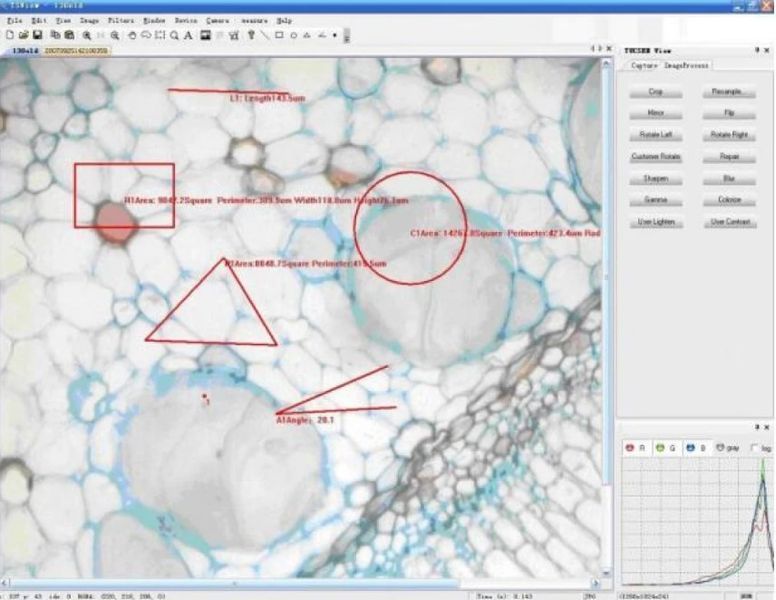Click the next document tab arrow
Screen dimensions: 776x600
[x=600, y=49]
